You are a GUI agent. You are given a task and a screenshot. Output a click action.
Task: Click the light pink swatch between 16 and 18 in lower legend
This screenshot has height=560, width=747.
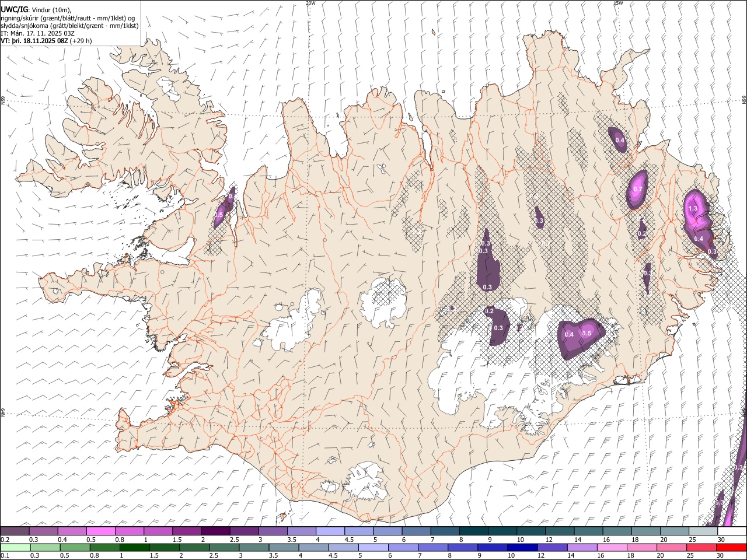click(x=613, y=547)
